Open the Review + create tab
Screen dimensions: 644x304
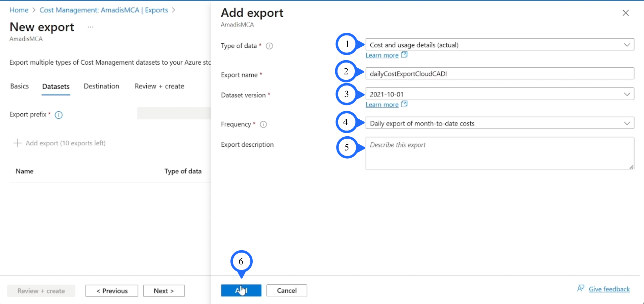click(159, 86)
